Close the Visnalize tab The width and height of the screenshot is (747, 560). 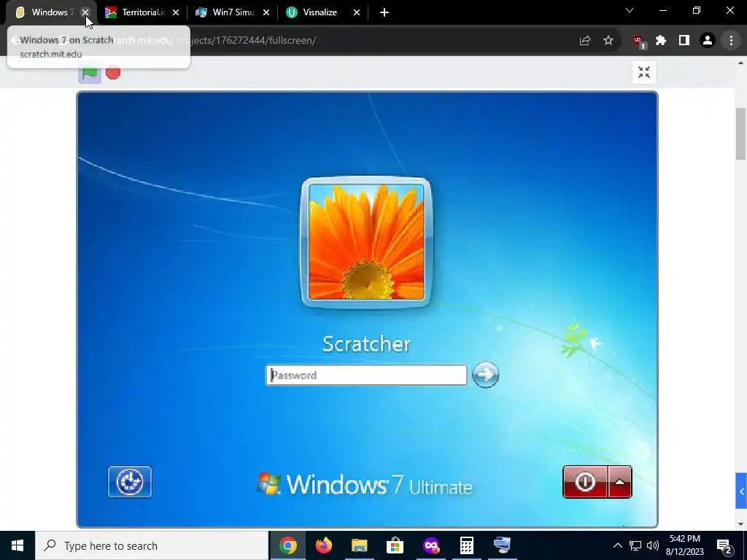[356, 12]
